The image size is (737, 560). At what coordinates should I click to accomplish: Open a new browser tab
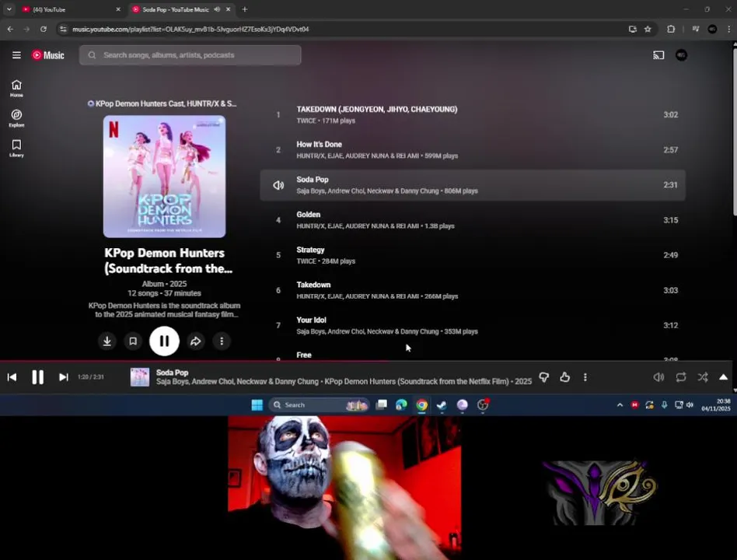(244, 9)
